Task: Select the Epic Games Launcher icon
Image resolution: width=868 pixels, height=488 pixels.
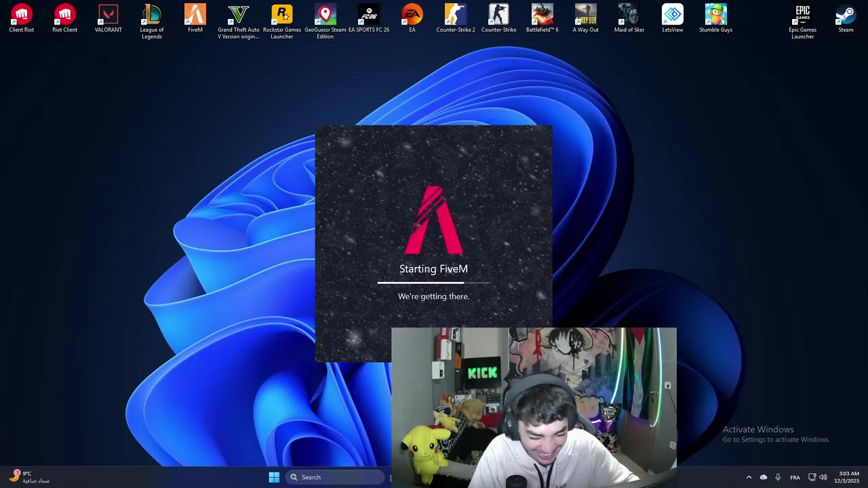Action: [x=803, y=22]
